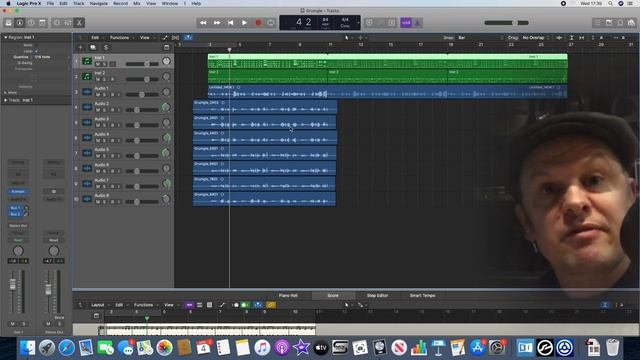Expand the More section in Region inspector
The height and width of the screenshot is (360, 640).
[6, 93]
